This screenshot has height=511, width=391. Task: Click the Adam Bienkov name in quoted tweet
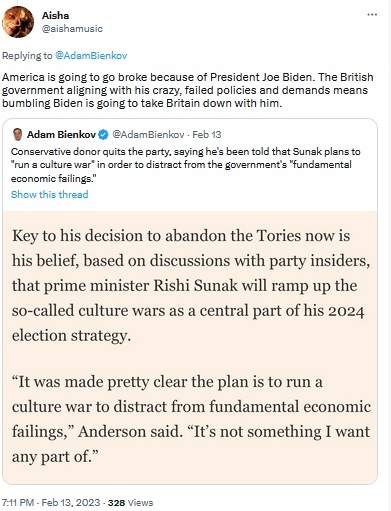(x=62, y=135)
